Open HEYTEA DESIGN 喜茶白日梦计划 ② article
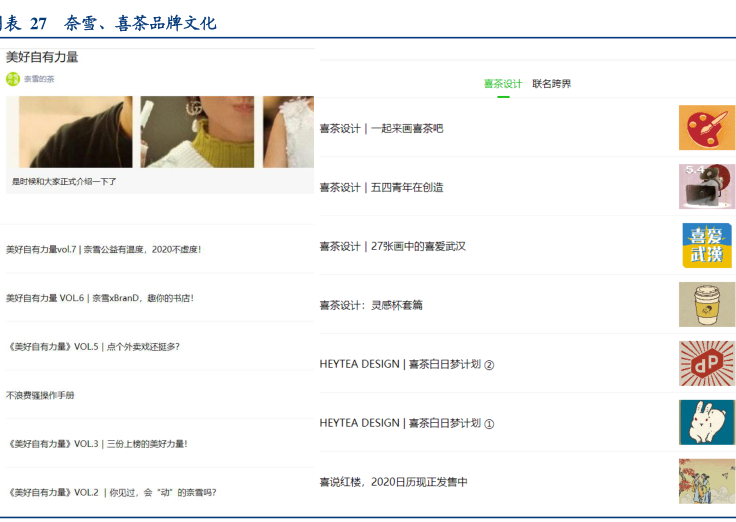 (406, 364)
